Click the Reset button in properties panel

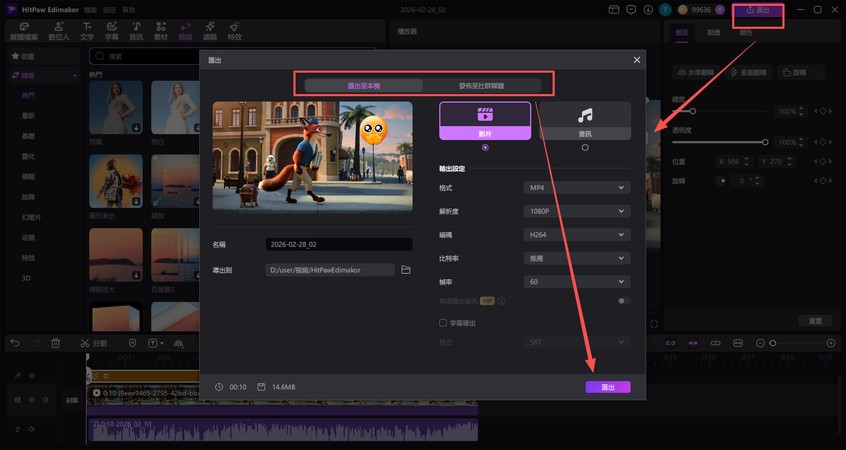815,321
